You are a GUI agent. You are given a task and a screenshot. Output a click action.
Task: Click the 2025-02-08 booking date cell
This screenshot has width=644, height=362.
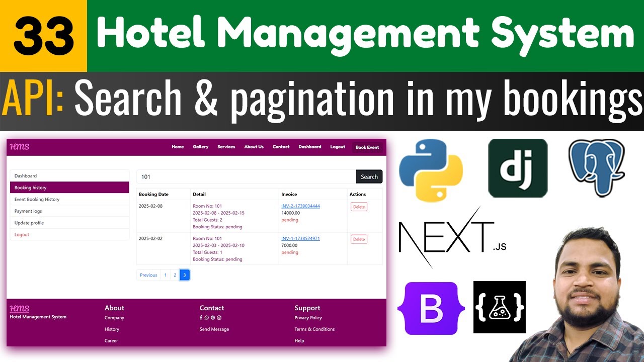150,206
